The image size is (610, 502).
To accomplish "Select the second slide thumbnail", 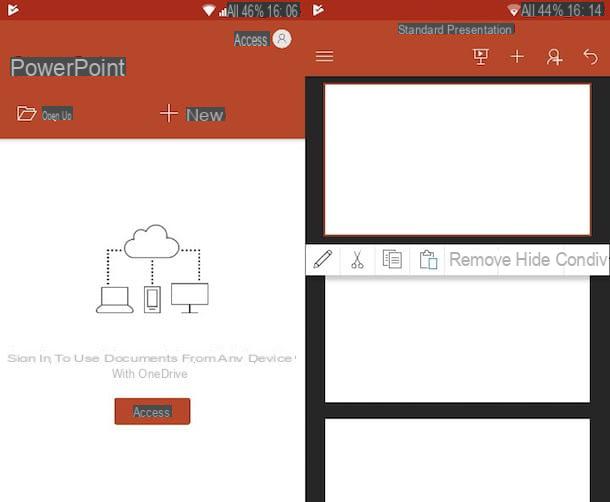I will pyautogui.click(x=457, y=339).
